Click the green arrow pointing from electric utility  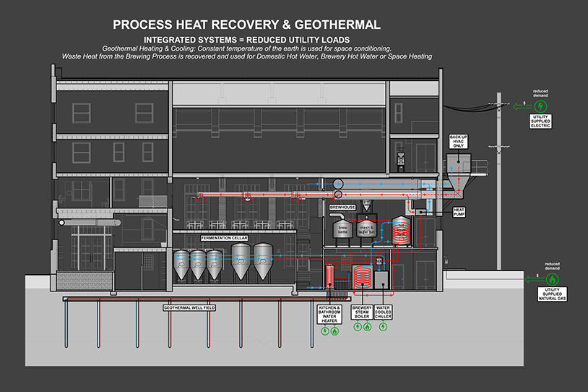[x=520, y=105]
